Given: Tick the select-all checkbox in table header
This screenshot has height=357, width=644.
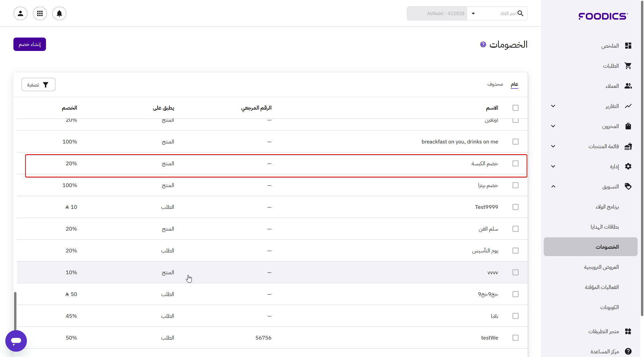Looking at the screenshot, I should point(516,108).
